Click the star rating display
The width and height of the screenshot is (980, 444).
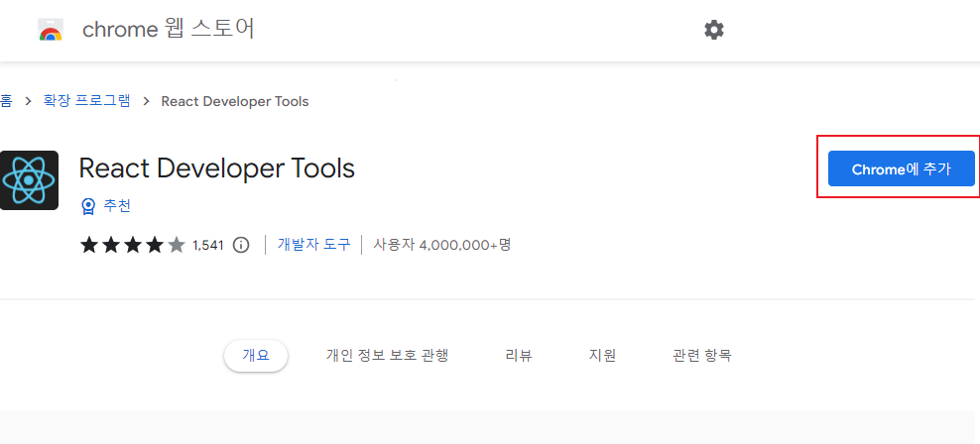click(x=133, y=245)
